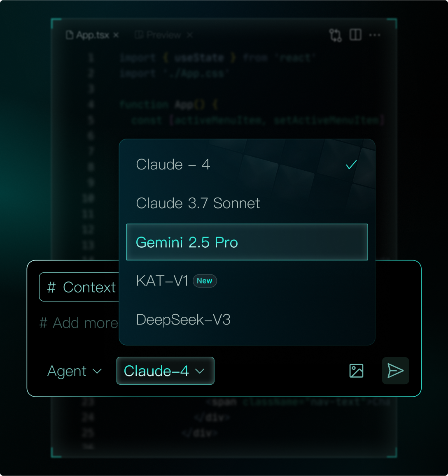Image resolution: width=448 pixels, height=476 pixels.
Task: Choose Gemini 2.5 Pro from model list
Action: (247, 242)
